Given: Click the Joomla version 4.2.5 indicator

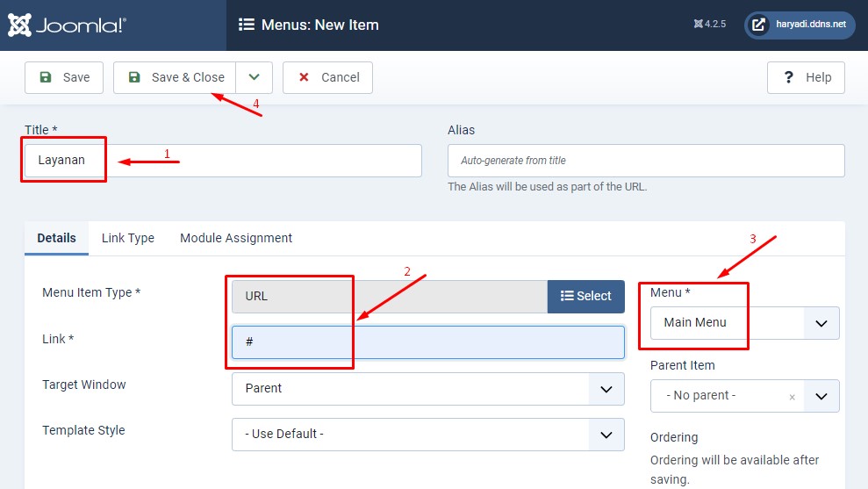Looking at the screenshot, I should (709, 25).
